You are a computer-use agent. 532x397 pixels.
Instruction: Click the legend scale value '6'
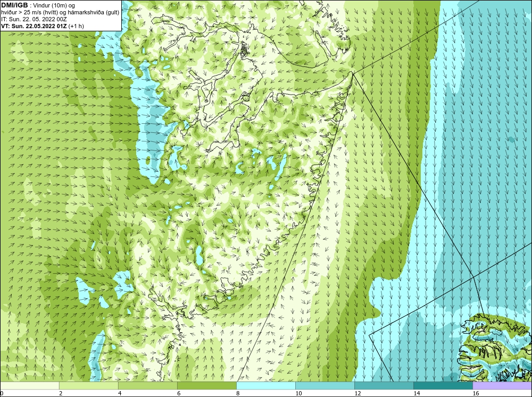[179, 393]
